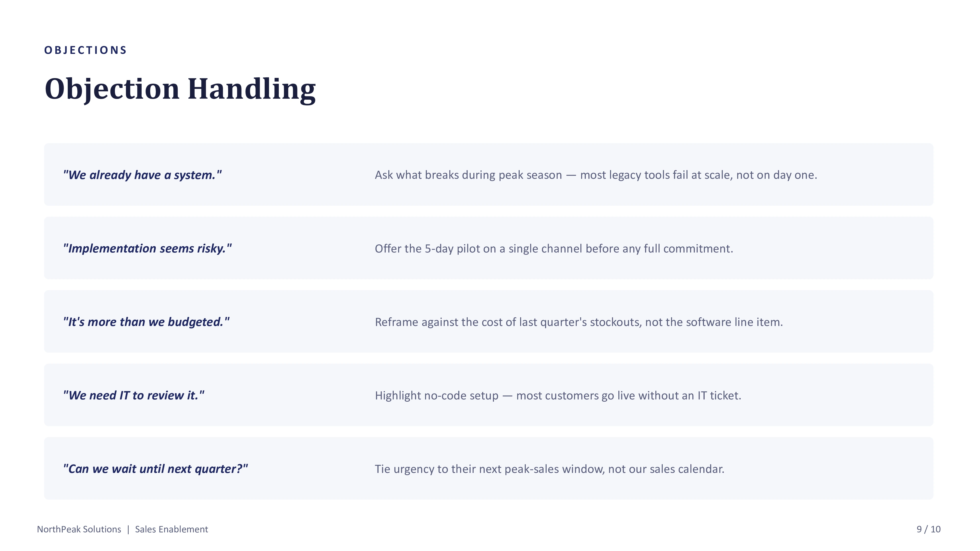This screenshot has width=980, height=551.
Task: Select the 5-day pilot response text
Action: pos(553,249)
